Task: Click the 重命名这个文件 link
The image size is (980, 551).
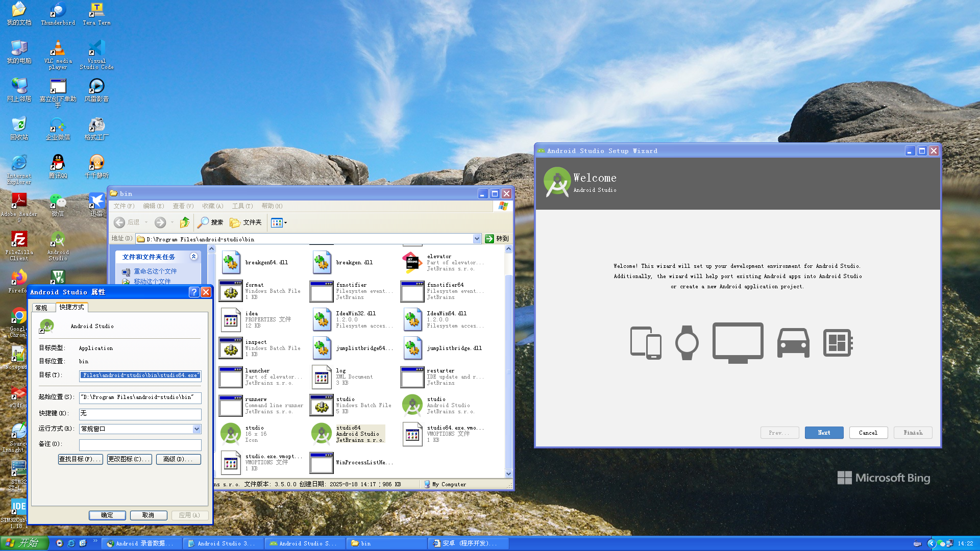Action: pos(155,271)
